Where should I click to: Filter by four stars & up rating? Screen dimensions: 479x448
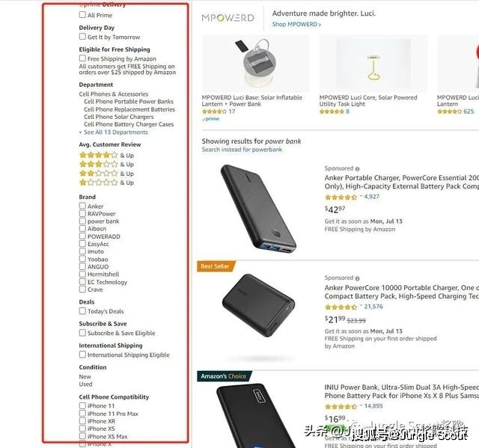click(106, 156)
